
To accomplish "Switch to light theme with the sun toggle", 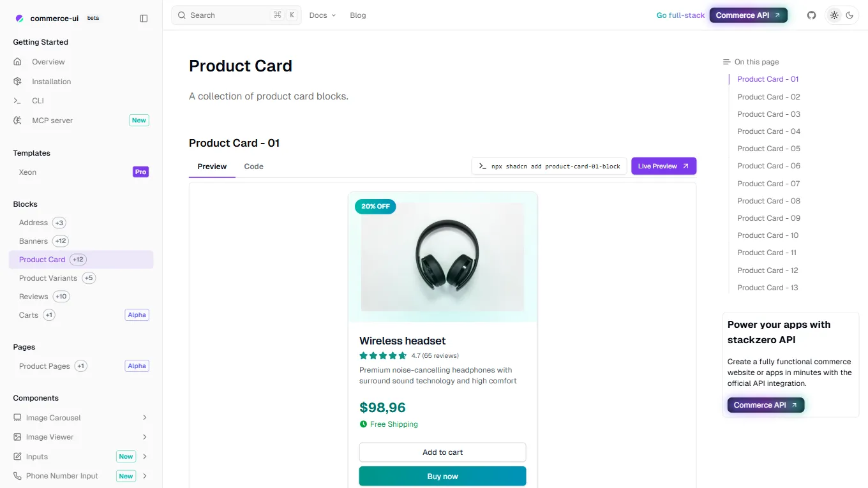I will click(834, 15).
